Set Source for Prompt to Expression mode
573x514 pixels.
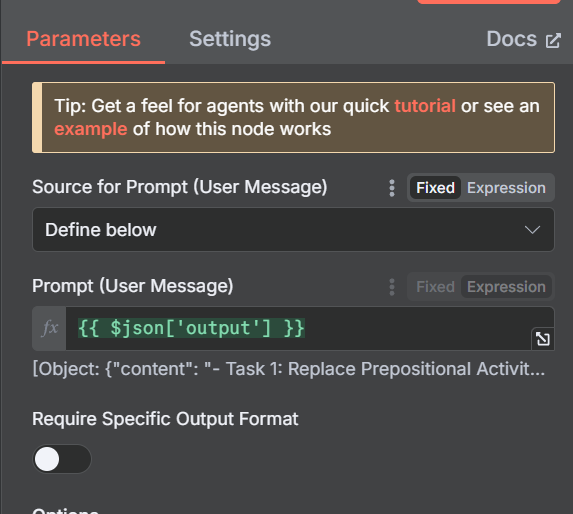point(506,188)
